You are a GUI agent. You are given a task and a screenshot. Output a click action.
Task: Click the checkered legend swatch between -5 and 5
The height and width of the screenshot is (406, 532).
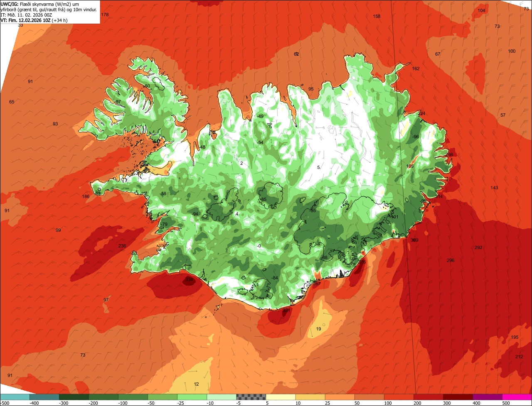[251, 397]
